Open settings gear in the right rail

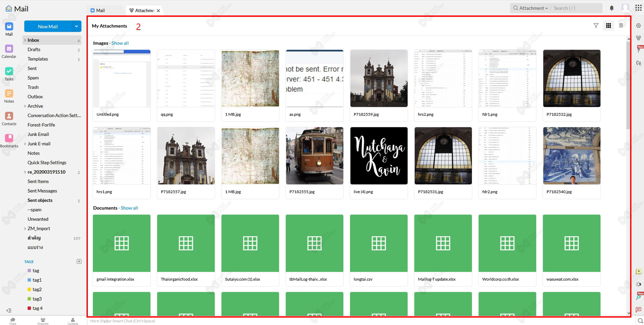pyautogui.click(x=639, y=25)
